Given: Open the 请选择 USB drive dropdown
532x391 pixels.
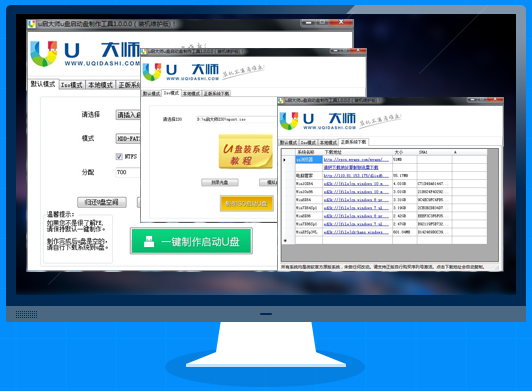Looking at the screenshot, I should 128,115.
